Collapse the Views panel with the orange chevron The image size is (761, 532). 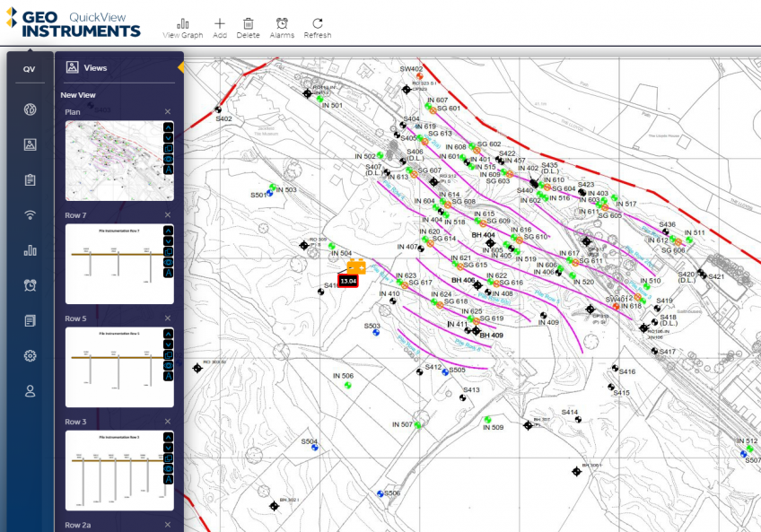pos(180,66)
